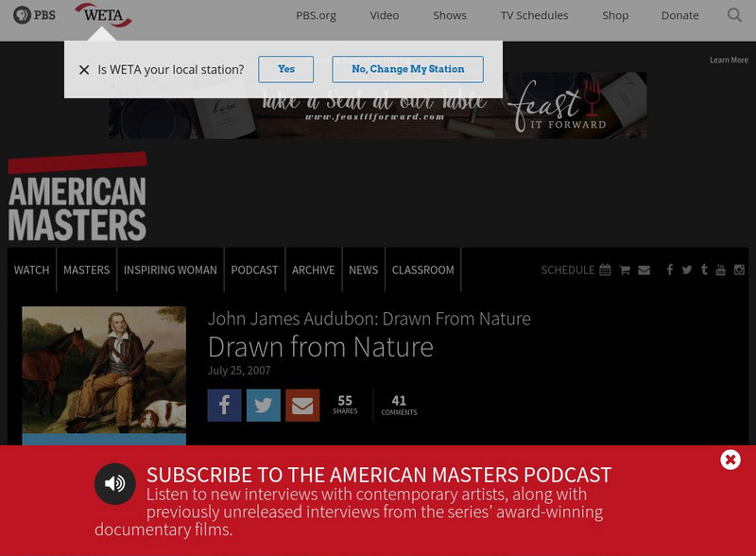
Task: Open PBS.org link
Action: (317, 15)
